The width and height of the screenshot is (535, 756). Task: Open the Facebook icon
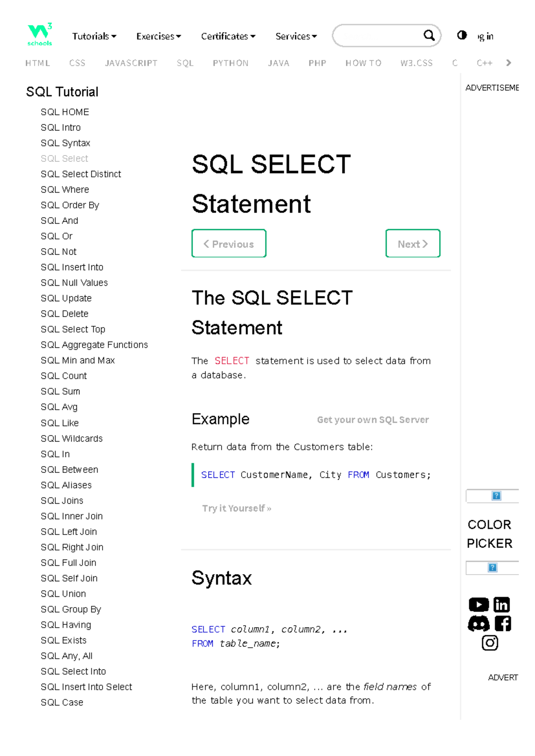click(504, 623)
